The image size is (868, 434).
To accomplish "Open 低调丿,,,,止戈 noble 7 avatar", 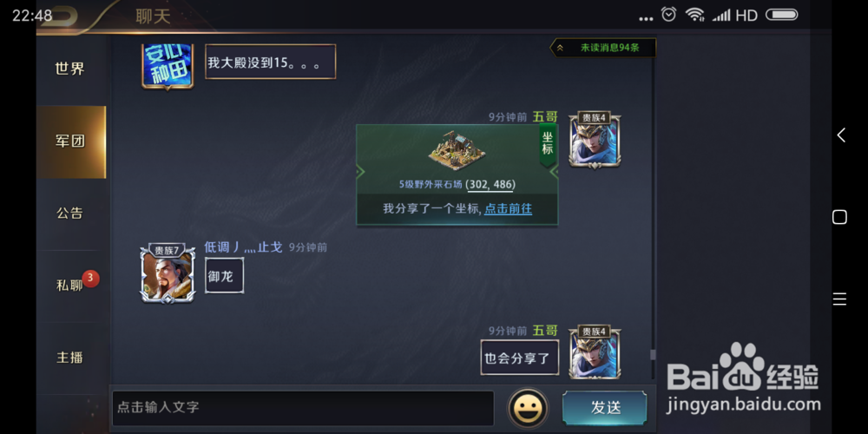I will coord(168,274).
